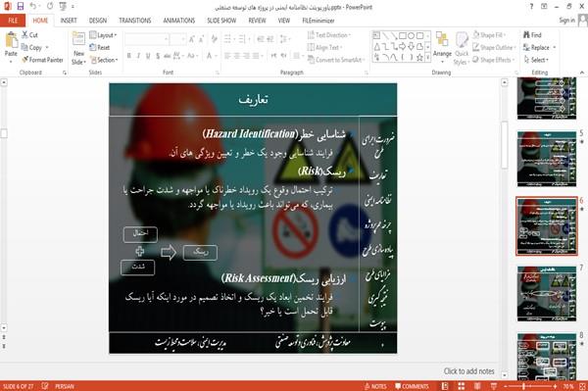Toggle Italic formatting
Screen dimensions: 588x391
click(138, 56)
